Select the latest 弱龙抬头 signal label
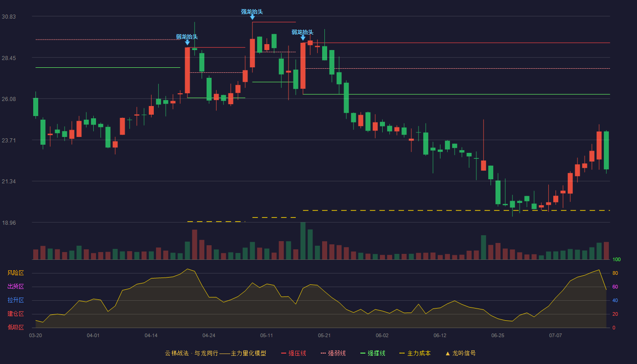Screen dimensions: 637x364 (x=303, y=32)
